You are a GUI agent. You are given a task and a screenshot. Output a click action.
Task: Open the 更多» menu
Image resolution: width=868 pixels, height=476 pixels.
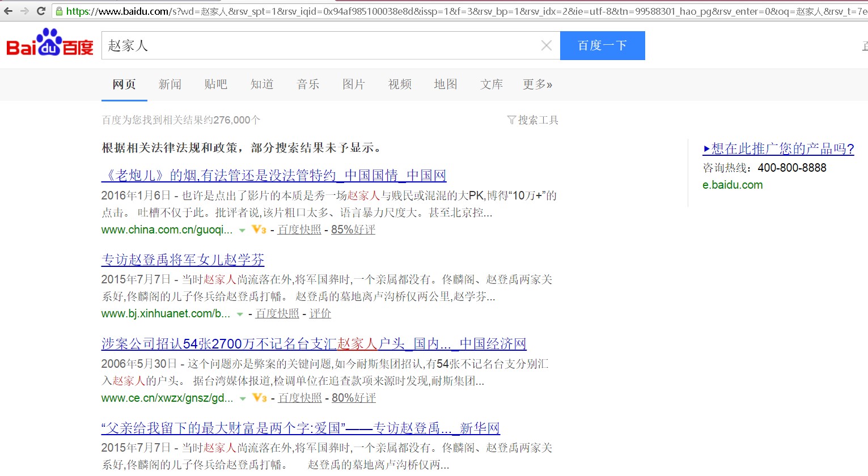(x=537, y=84)
